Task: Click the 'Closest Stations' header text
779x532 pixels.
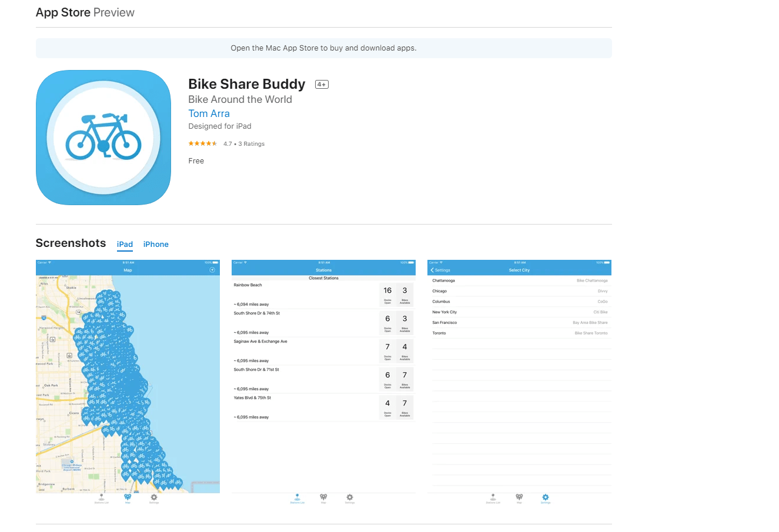Action: [323, 278]
